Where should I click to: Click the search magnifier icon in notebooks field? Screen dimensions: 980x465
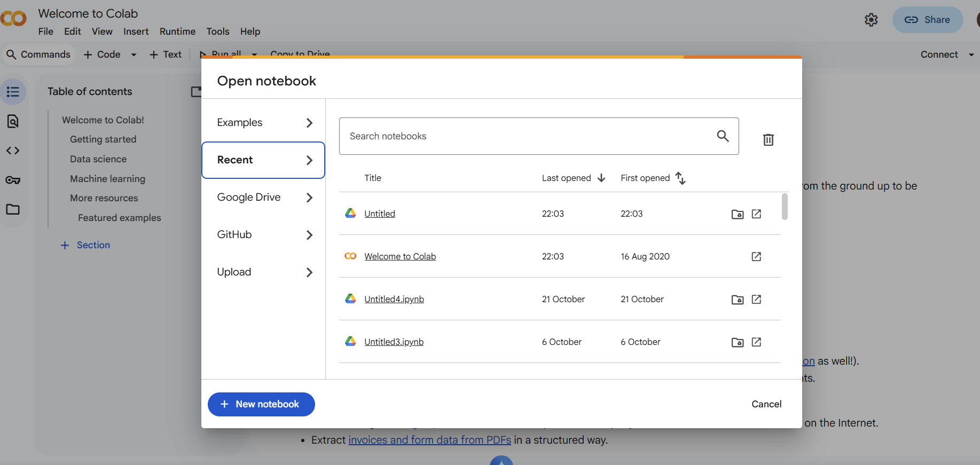(x=723, y=136)
